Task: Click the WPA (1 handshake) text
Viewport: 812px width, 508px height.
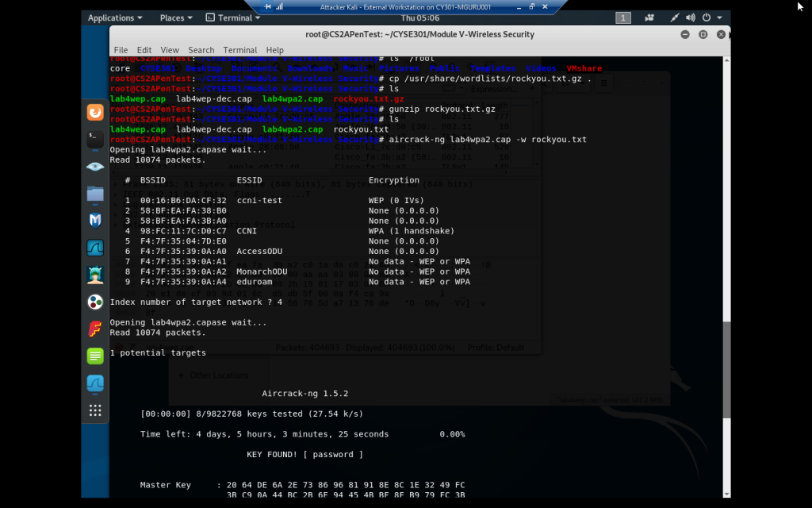Action: [412, 231]
